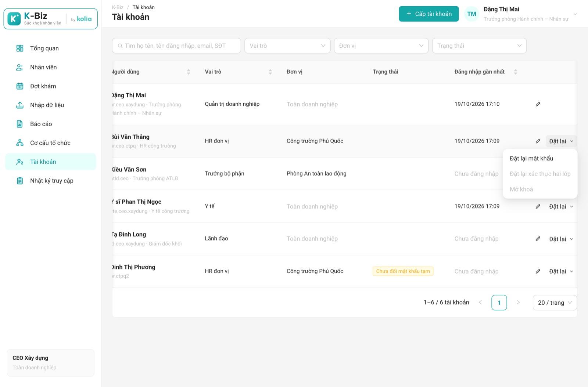Edit Đặng Thị Mai account pencil

(538, 104)
